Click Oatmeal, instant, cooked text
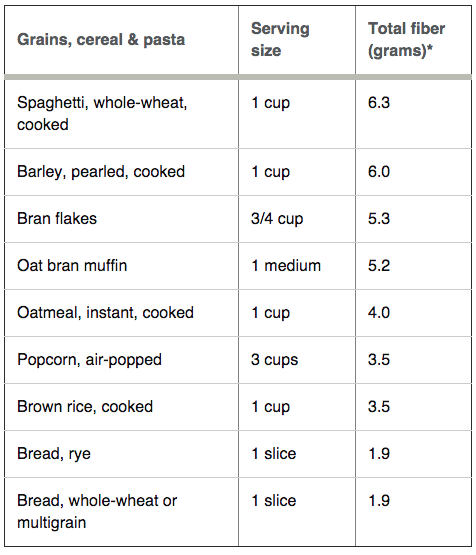 [105, 313]
